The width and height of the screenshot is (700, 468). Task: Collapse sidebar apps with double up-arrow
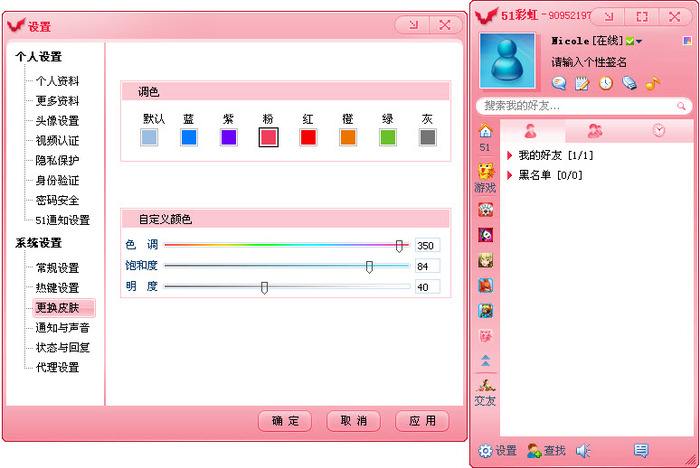486,360
